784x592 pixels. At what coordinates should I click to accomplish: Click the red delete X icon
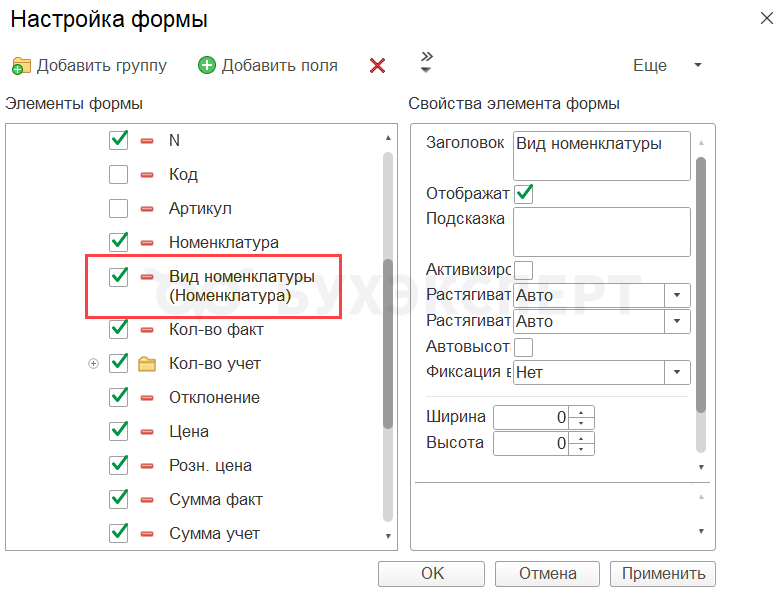point(377,66)
